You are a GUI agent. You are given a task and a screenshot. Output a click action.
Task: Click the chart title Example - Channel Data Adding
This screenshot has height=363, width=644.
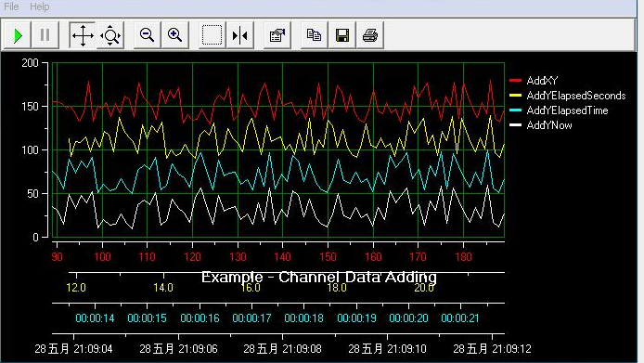pos(318,277)
